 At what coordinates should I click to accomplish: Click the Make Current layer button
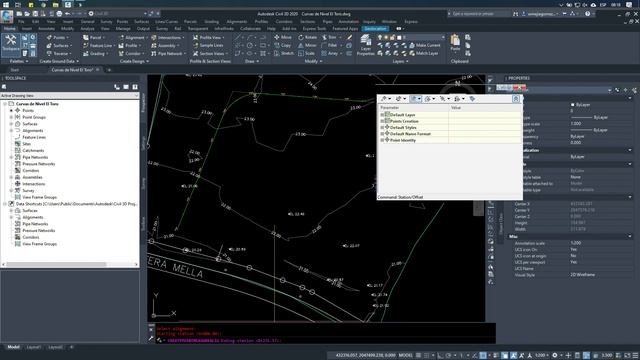pyautogui.click(x=424, y=45)
